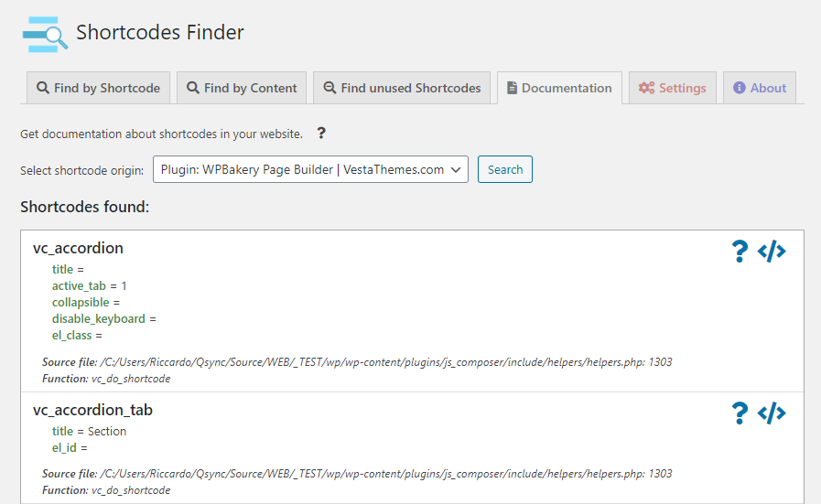Click the vc_accordion shortcode name
This screenshot has width=821, height=504.
pyautogui.click(x=78, y=248)
